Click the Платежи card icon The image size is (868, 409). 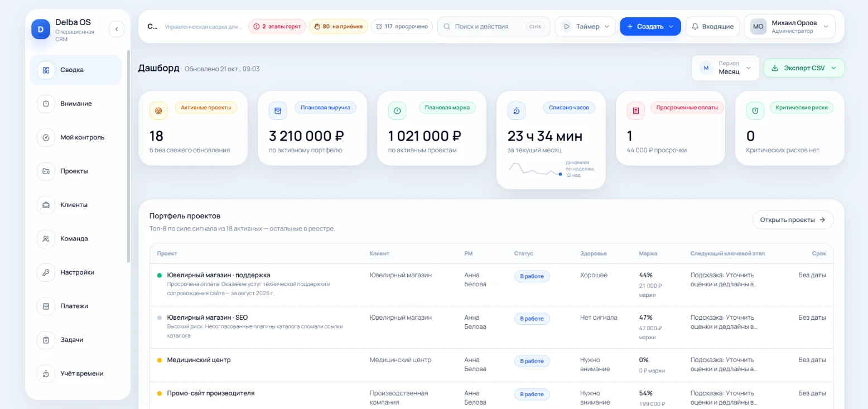click(x=46, y=306)
